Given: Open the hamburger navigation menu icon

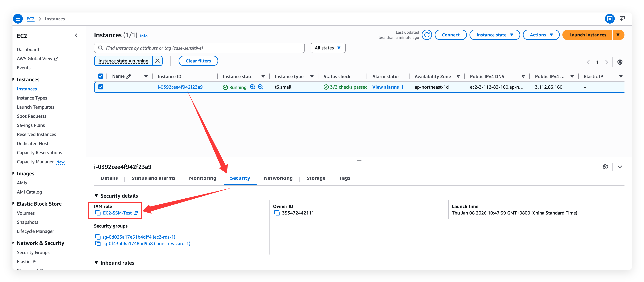Looking at the screenshot, I should coord(18,19).
